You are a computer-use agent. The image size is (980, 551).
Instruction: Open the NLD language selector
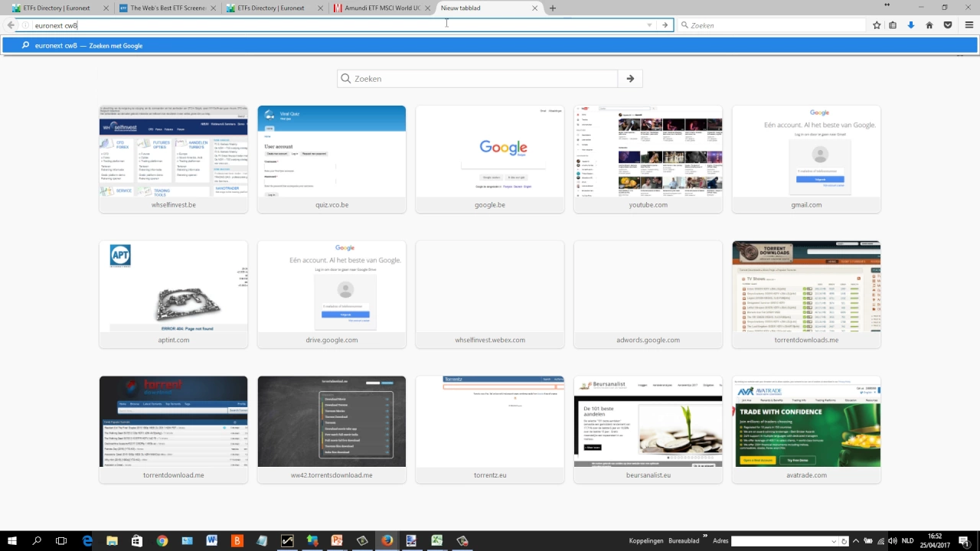click(x=908, y=541)
